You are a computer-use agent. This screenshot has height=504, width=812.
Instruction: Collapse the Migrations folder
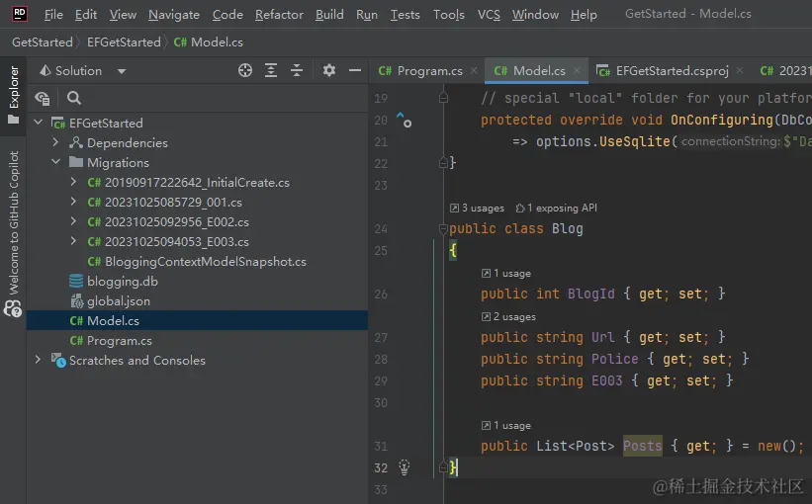55,162
